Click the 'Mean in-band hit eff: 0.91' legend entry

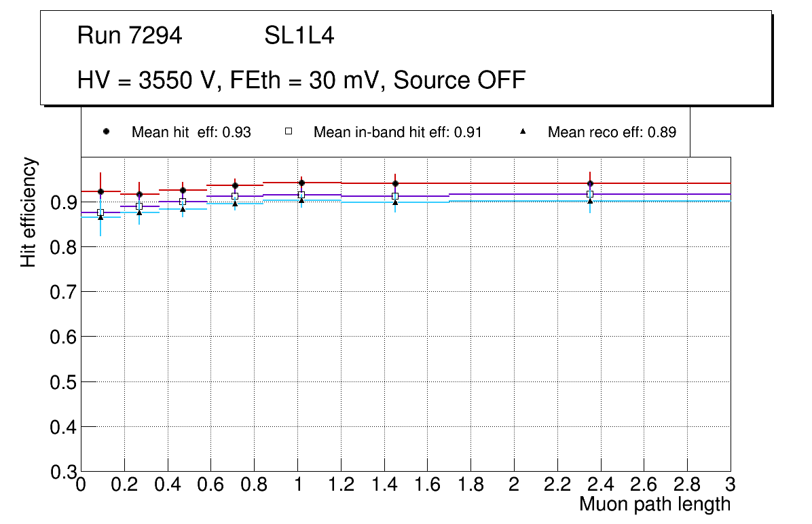[397, 132]
